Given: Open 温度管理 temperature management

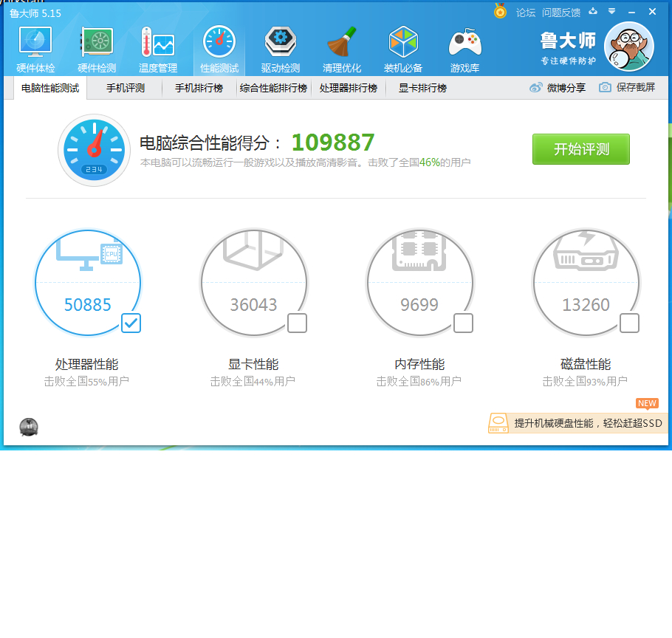Looking at the screenshot, I should pyautogui.click(x=158, y=49).
